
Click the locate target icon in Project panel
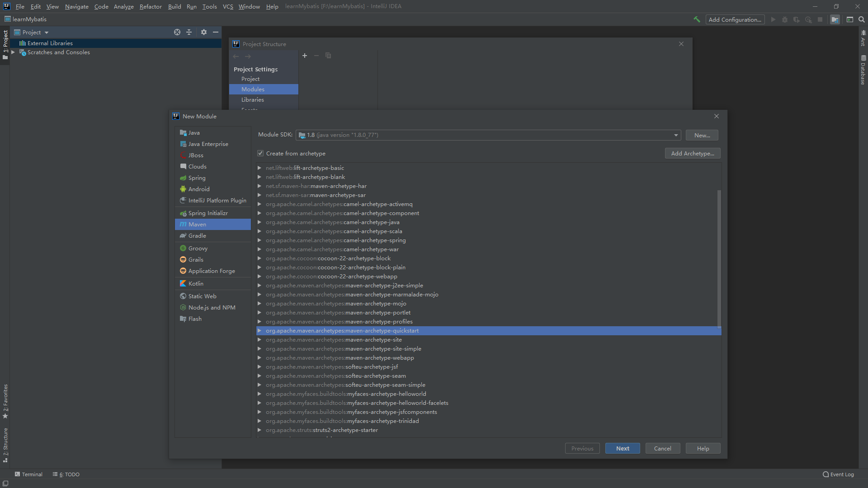coord(177,32)
